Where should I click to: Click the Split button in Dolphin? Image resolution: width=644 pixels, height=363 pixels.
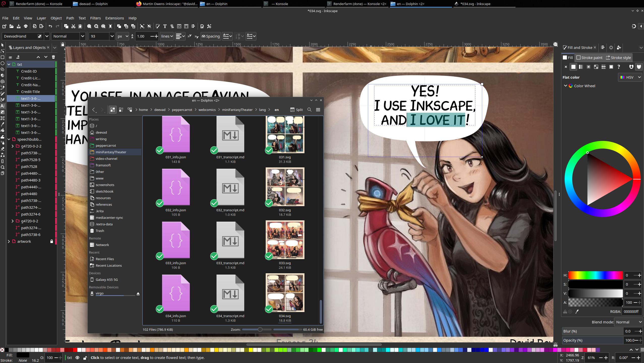(x=296, y=110)
